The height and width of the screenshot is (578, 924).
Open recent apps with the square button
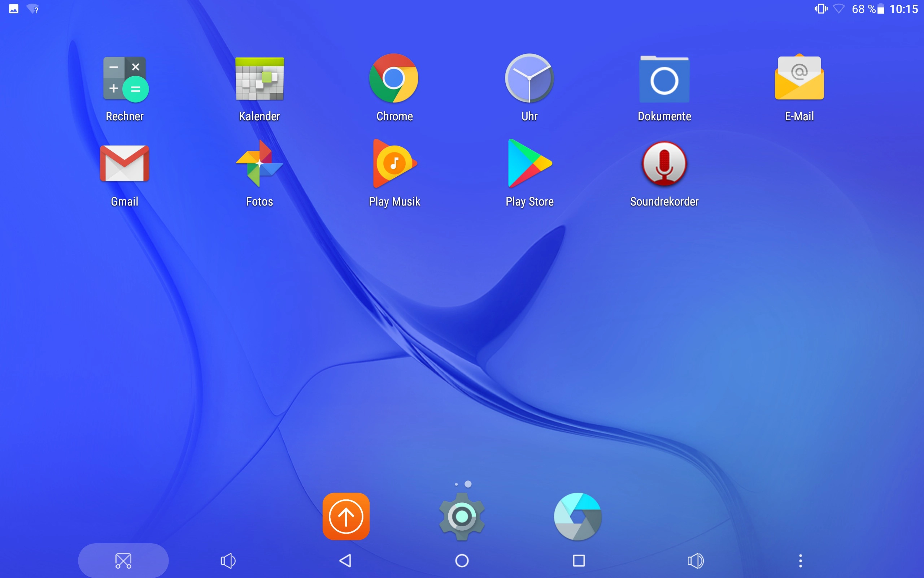[x=579, y=561]
